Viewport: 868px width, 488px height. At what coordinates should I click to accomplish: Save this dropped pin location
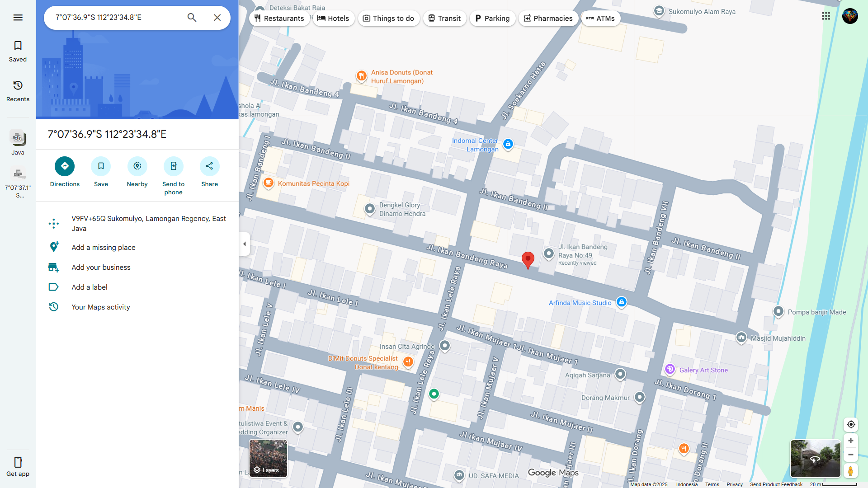click(101, 166)
